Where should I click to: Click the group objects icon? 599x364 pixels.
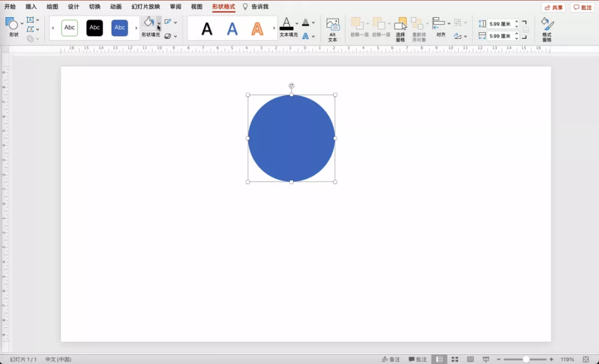click(458, 23)
